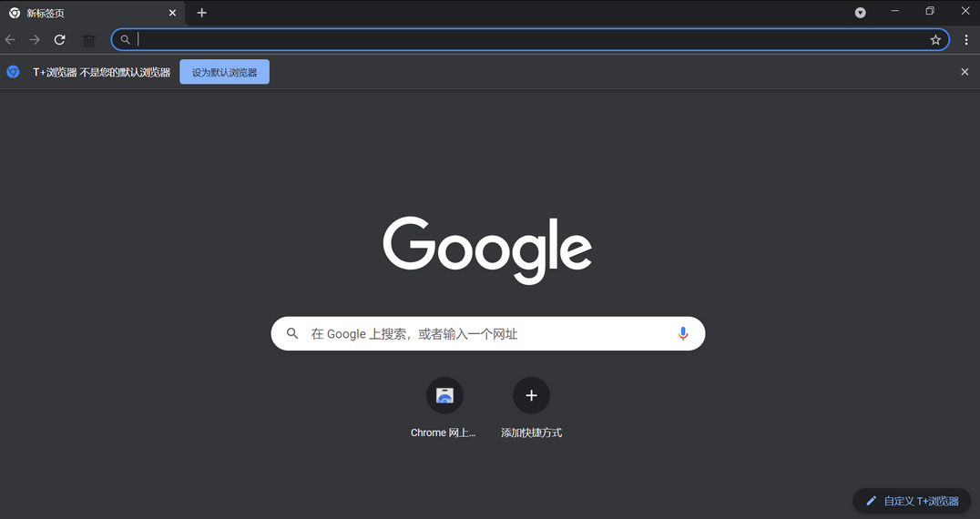Click 设为默认浏览器 button
Image resolution: width=980 pixels, height=519 pixels.
[x=224, y=72]
